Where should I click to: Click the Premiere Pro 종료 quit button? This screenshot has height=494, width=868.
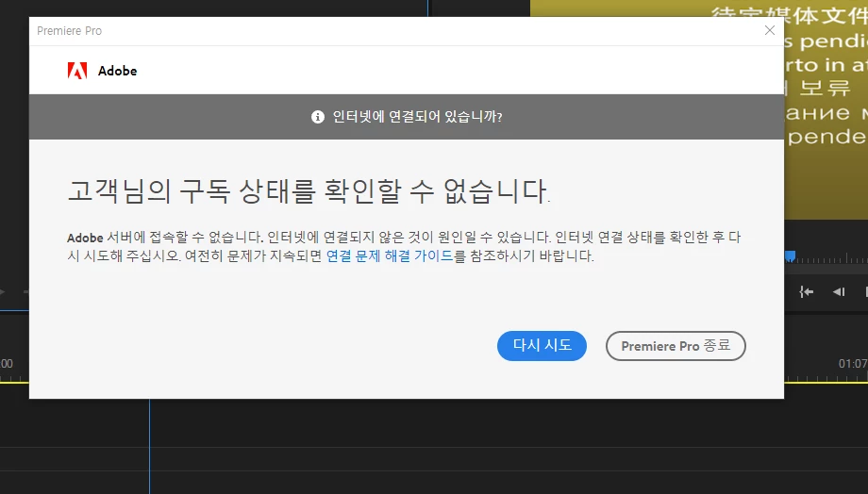tap(676, 346)
